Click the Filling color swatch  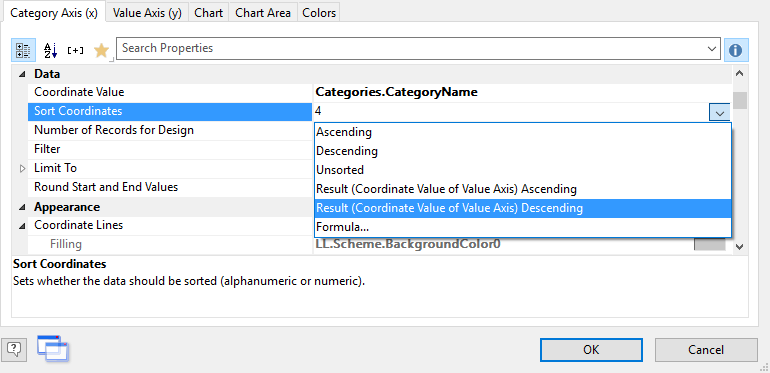click(x=709, y=244)
